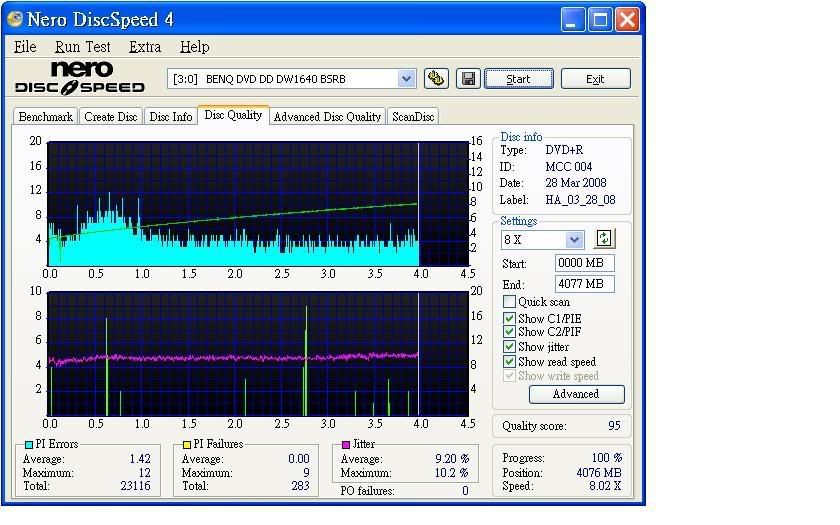
Task: Click the disc ID MCC 004 text
Action: 568,167
